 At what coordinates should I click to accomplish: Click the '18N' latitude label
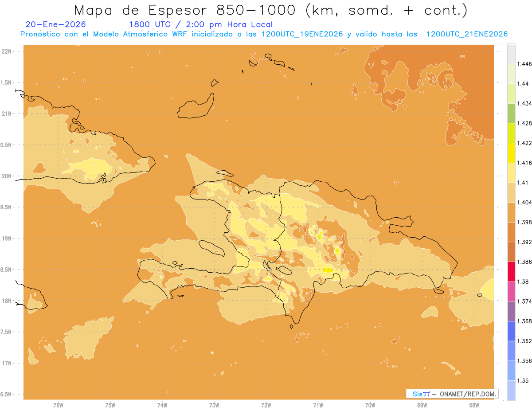7,301
